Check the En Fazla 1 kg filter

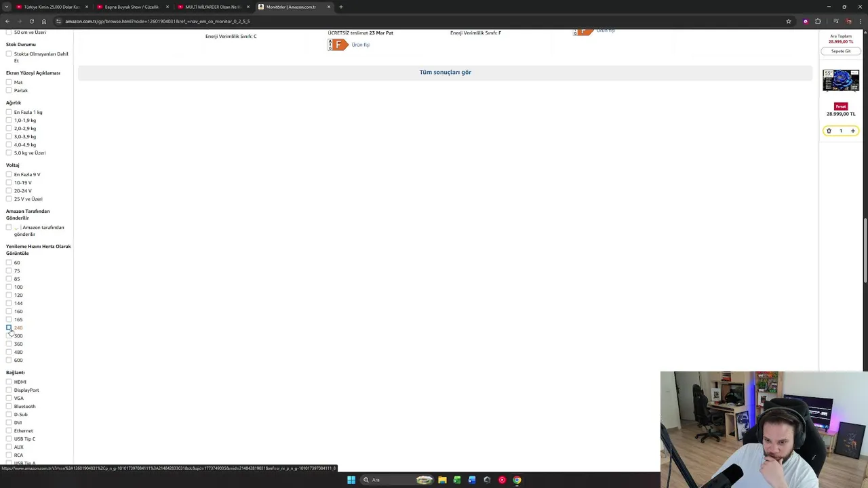click(x=9, y=112)
